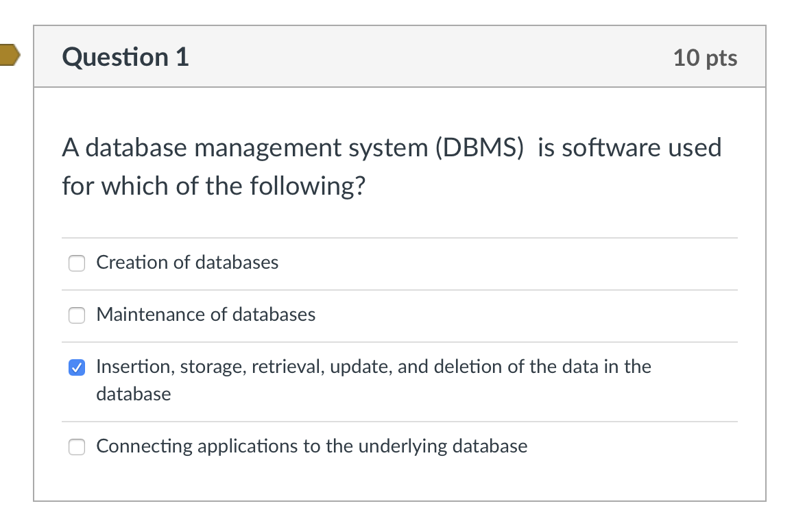This screenshot has width=805, height=532.
Task: Uncheck the Insertion, storage, retrieval answer
Action: pos(76,367)
